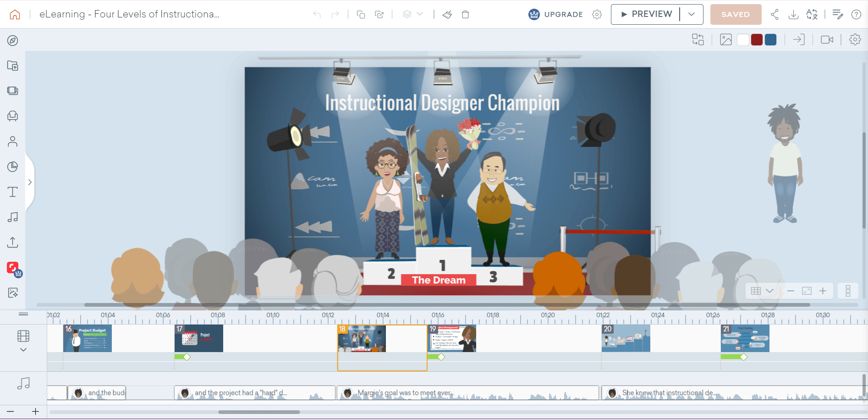Screen dimensions: 868x419
Task: Select scene 17 thumbnail in timeline
Action: 199,338
